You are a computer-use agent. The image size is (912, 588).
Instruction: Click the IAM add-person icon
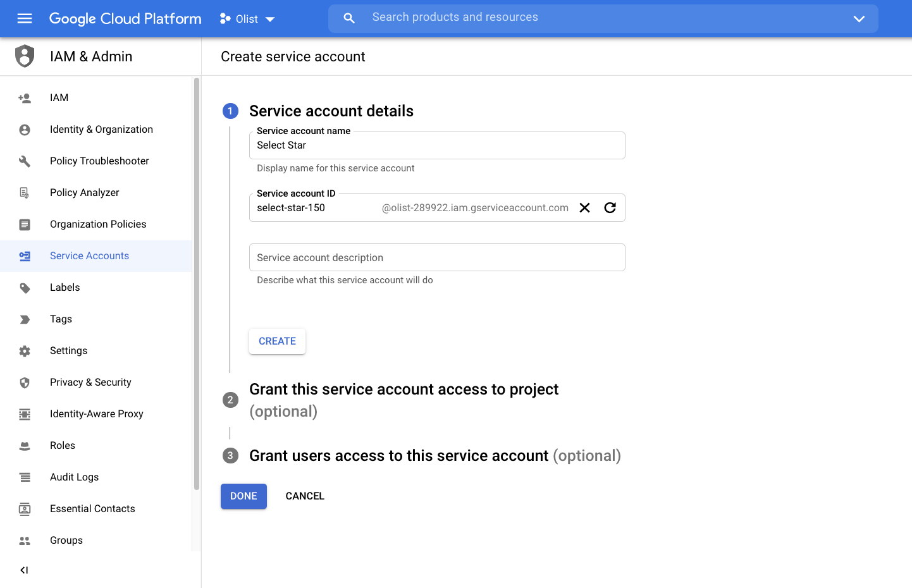25,98
